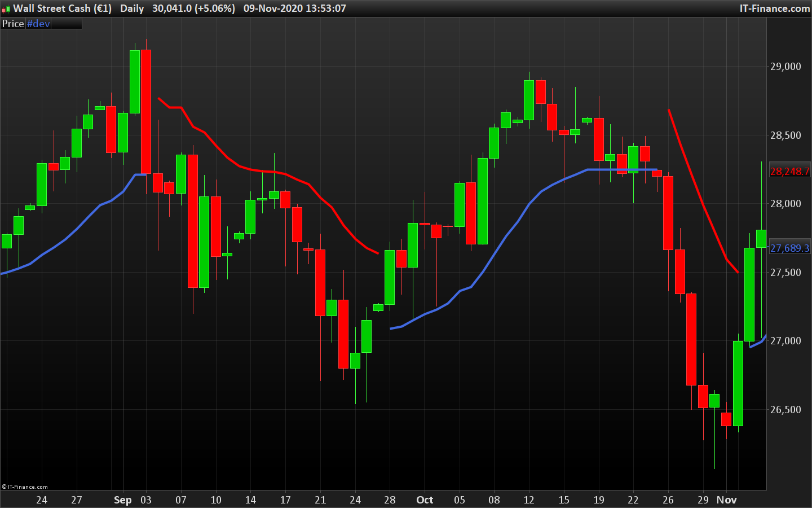812x508 pixels.
Task: Click the red 28,248.7 price tag
Action: click(x=789, y=171)
